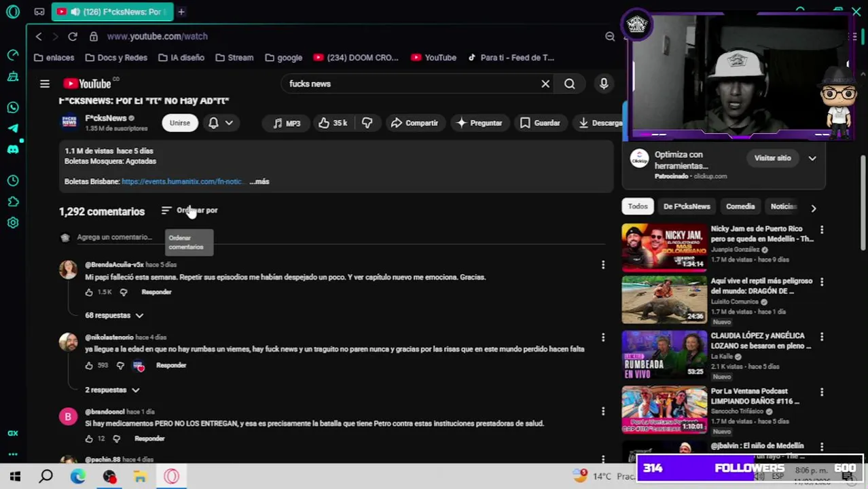This screenshot has width=868, height=489.
Task: Show more filter chips with right arrow
Action: [x=814, y=208]
